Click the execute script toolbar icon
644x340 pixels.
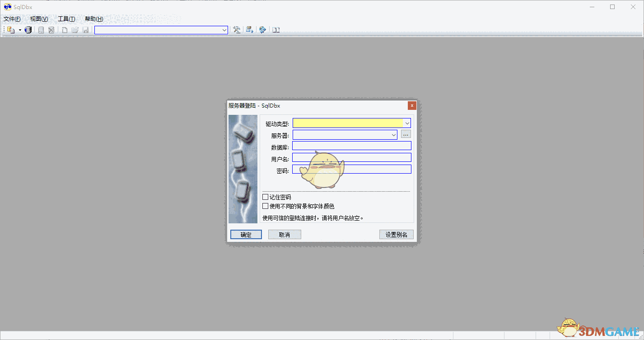[x=249, y=30]
